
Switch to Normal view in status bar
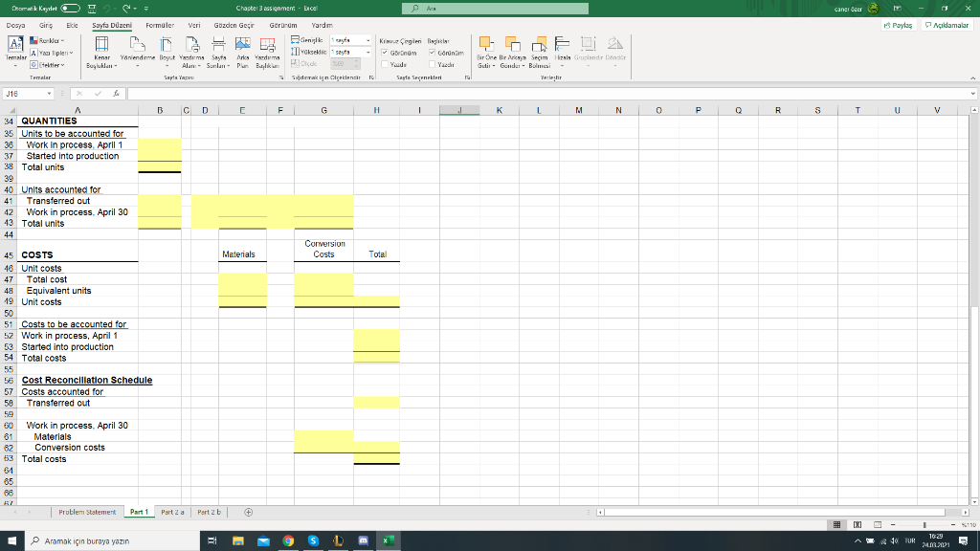pos(836,525)
